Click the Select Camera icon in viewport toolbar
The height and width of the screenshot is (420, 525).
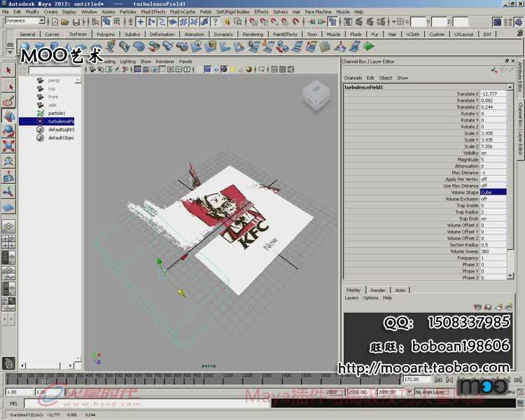tap(92, 69)
